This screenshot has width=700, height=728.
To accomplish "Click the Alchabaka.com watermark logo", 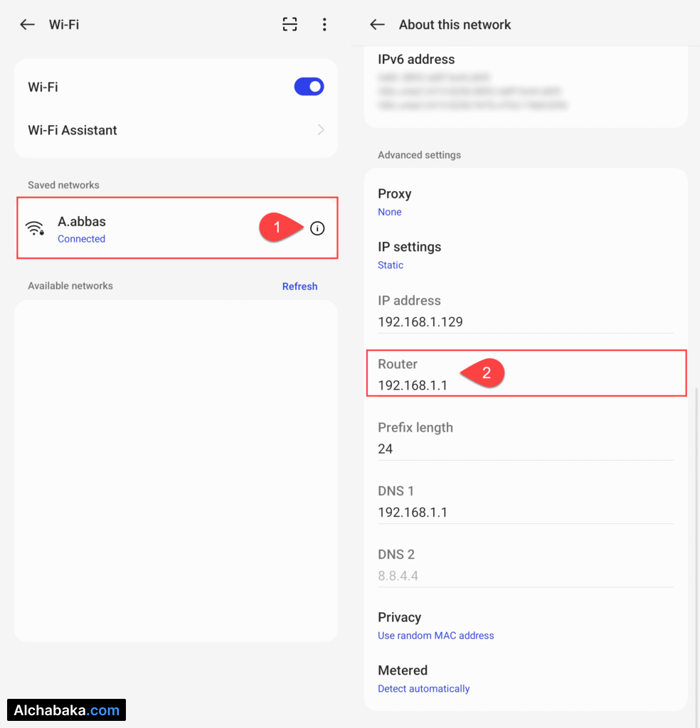I will click(66, 710).
